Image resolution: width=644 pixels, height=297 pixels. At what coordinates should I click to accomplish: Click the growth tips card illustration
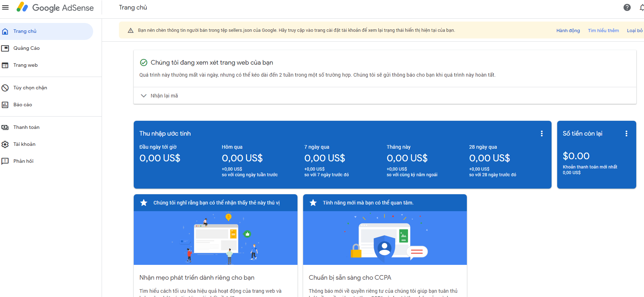[216, 238]
